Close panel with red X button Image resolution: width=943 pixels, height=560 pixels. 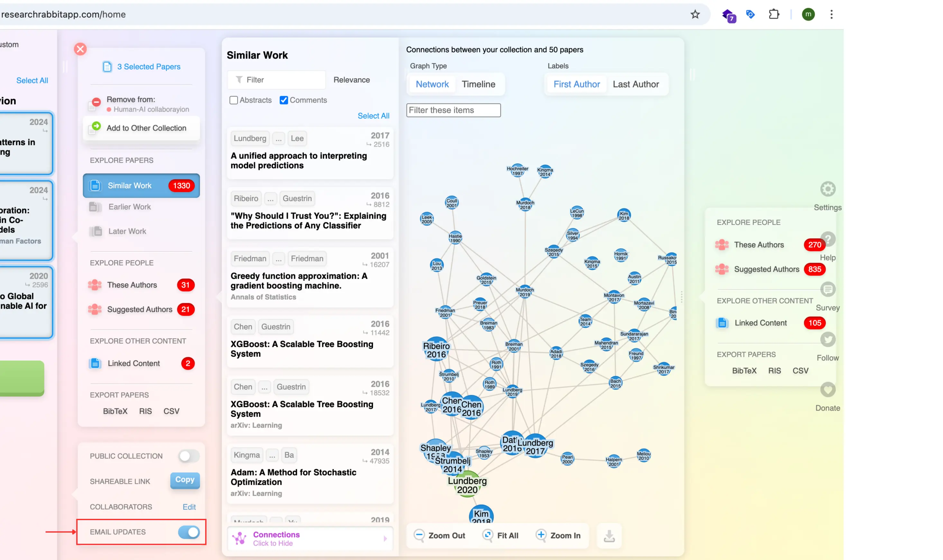pos(80,49)
